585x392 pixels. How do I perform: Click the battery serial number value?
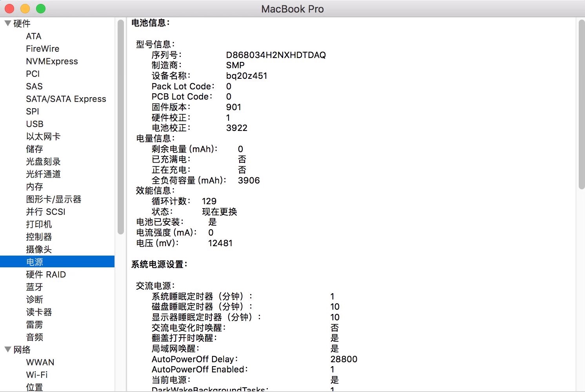276,55
